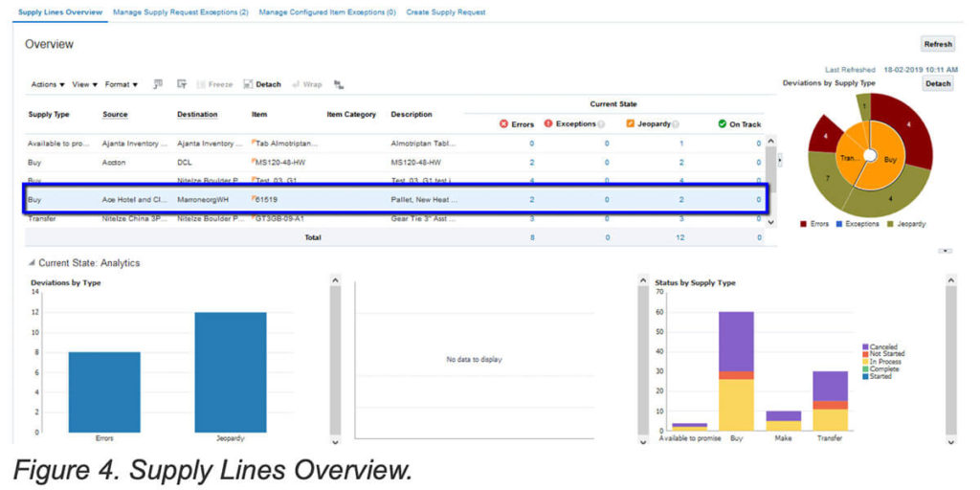Click the Jeopardy bar in Deviations by Type
This screenshot has height=490, width=980.
(231, 372)
